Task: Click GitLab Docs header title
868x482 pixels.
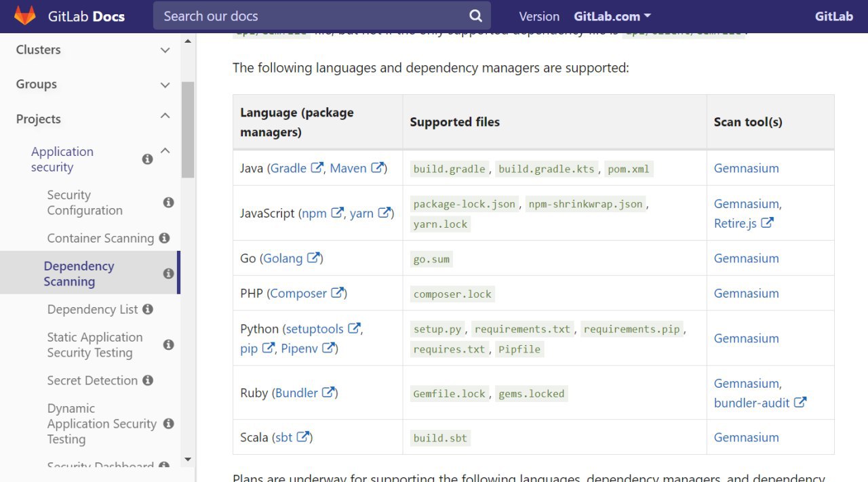Action: [x=86, y=16]
